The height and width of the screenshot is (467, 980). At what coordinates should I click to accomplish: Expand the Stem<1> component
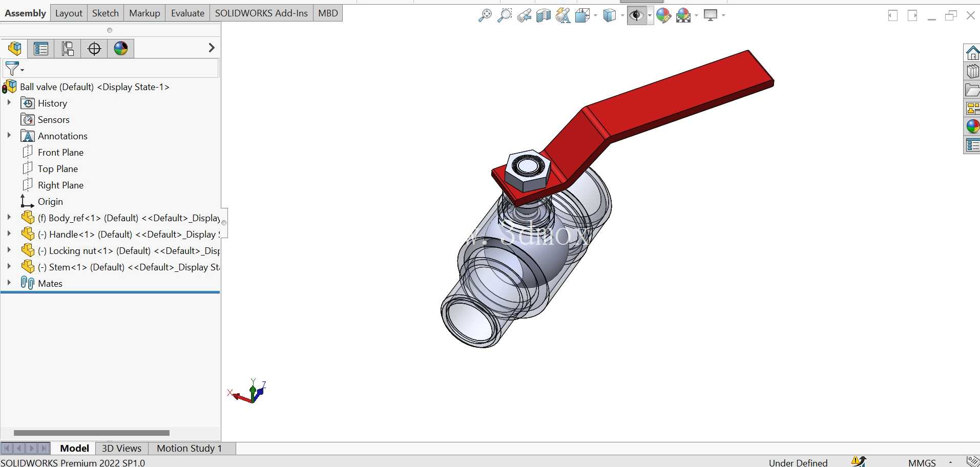pos(9,267)
